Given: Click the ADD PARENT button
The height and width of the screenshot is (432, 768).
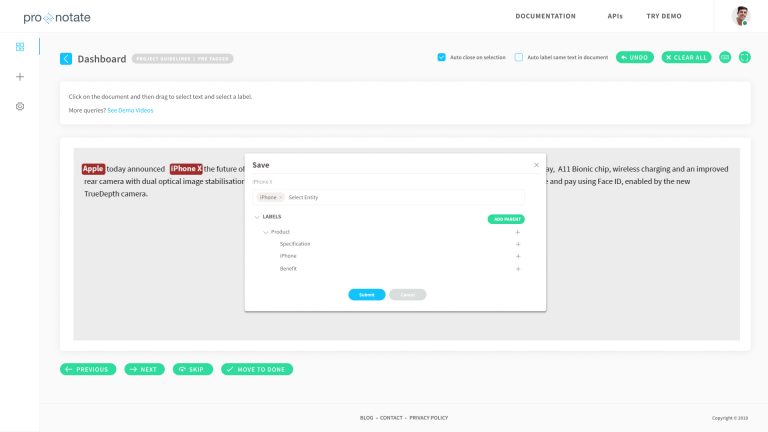Looking at the screenshot, I should coord(506,219).
